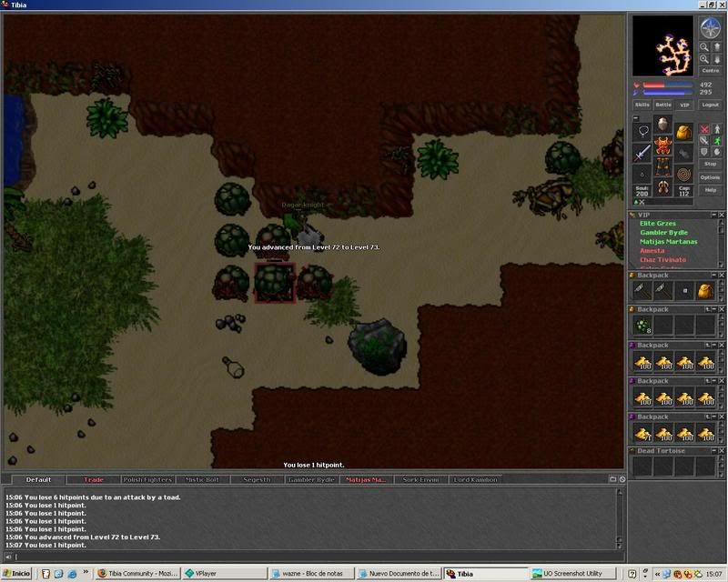
Task: Switch to UO Screenshot Utility in taskbar
Action: pyautogui.click(x=573, y=574)
